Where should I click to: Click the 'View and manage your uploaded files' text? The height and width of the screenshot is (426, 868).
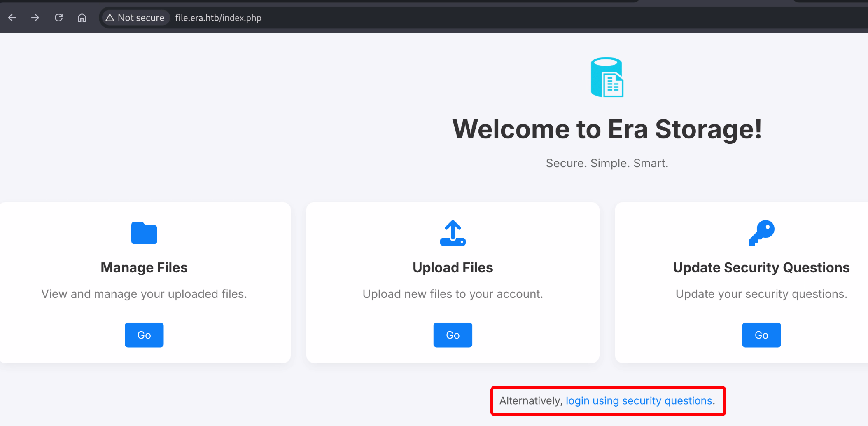pyautogui.click(x=144, y=294)
